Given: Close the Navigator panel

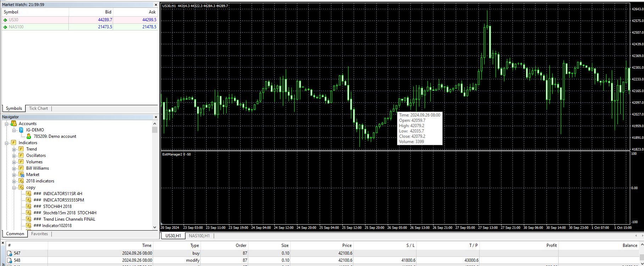Looking at the screenshot, I should coord(156,117).
